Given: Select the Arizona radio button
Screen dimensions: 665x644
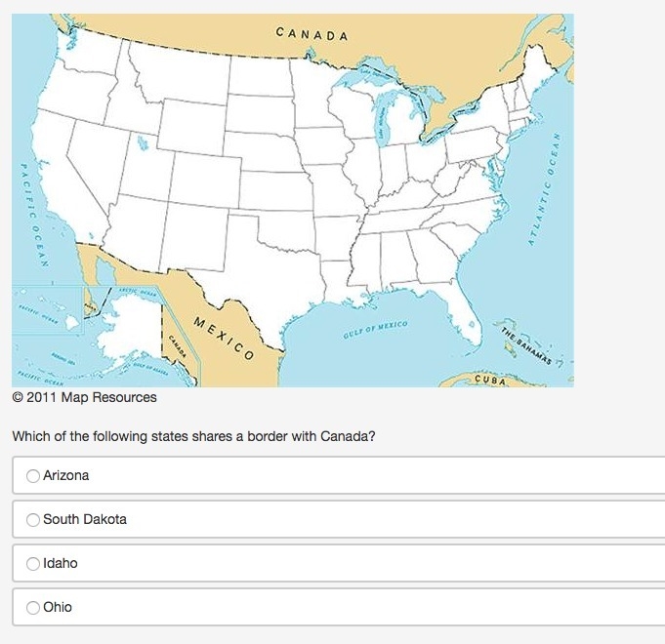Looking at the screenshot, I should pos(33,476).
